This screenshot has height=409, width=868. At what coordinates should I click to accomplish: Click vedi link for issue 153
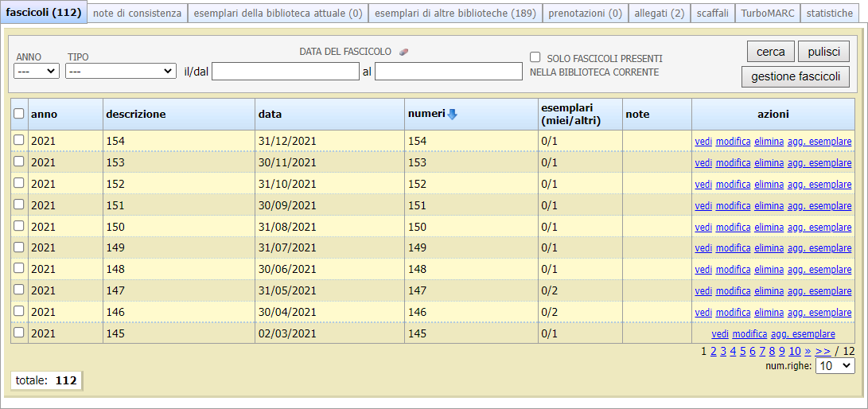(x=703, y=162)
